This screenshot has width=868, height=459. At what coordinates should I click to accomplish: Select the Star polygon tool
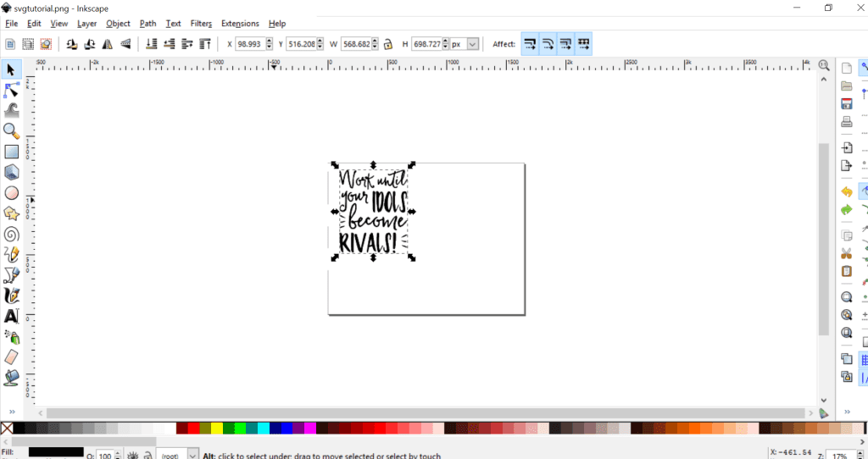pos(11,213)
